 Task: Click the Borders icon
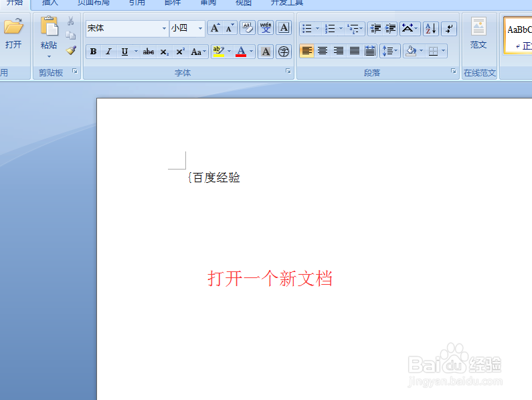[x=433, y=51]
